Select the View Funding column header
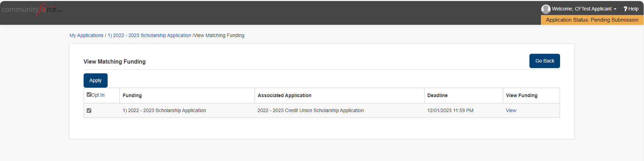Image resolution: width=644 pixels, height=161 pixels. [522, 95]
